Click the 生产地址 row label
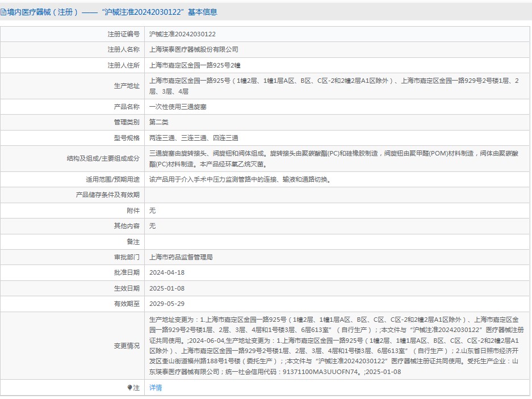 click(126, 86)
